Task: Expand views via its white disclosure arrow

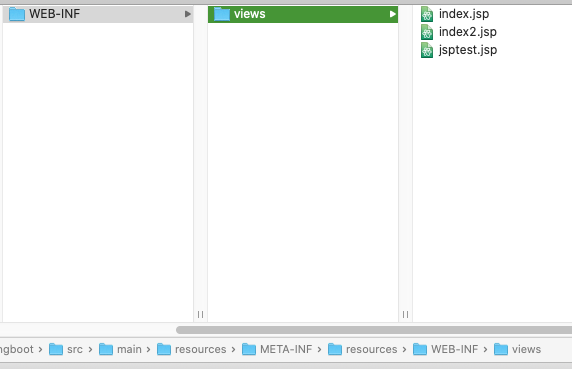Action: [x=393, y=14]
